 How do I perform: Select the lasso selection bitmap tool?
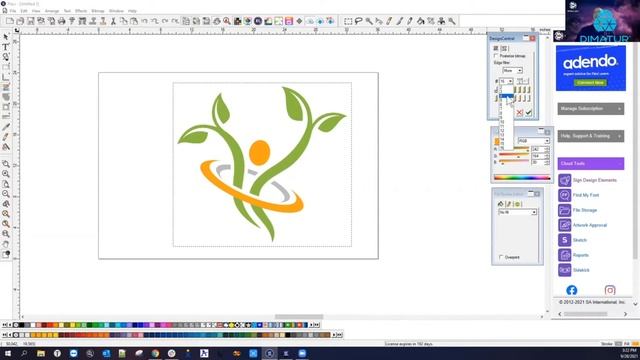click(358, 21)
